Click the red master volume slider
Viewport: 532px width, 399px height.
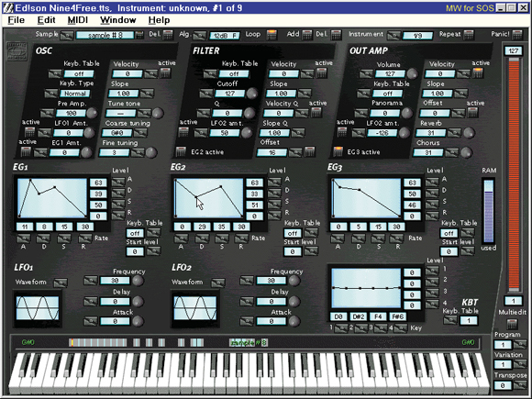point(514,174)
